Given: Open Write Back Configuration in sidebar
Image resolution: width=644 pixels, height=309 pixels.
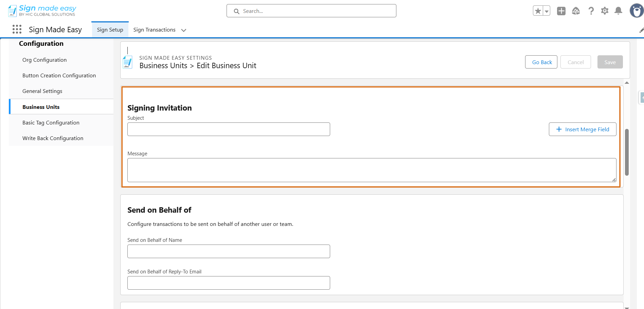Looking at the screenshot, I should coord(53,138).
